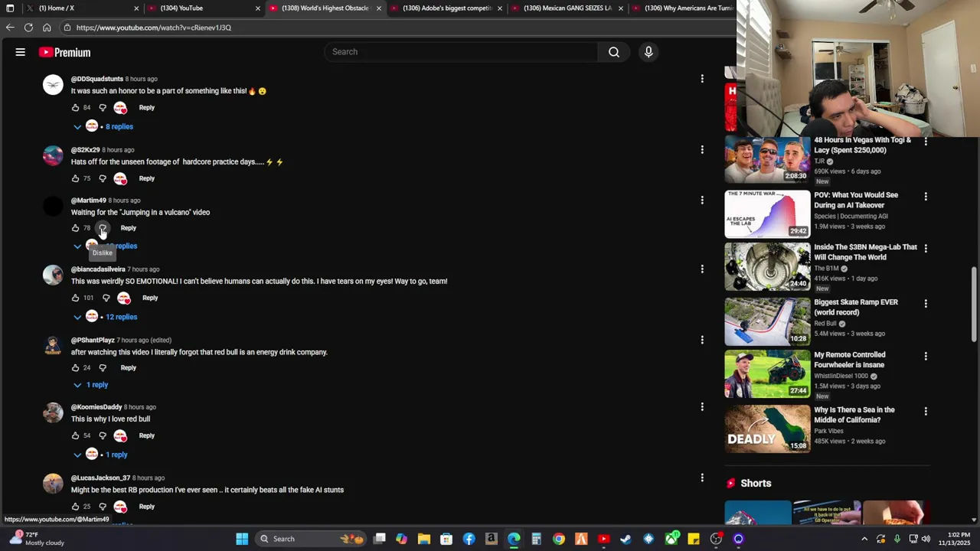Open options menu for @PShantPlayz comment

702,340
